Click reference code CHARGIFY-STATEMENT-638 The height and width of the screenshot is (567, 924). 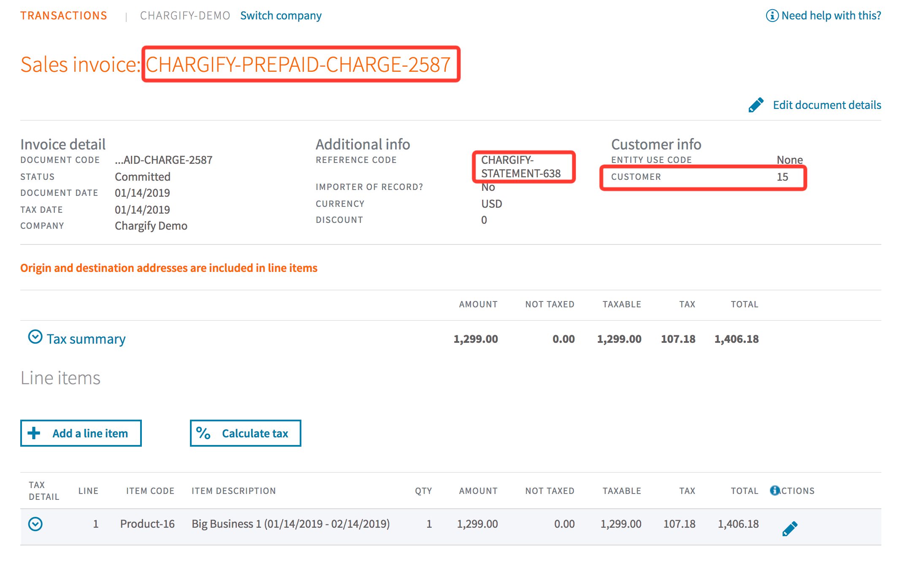(521, 167)
